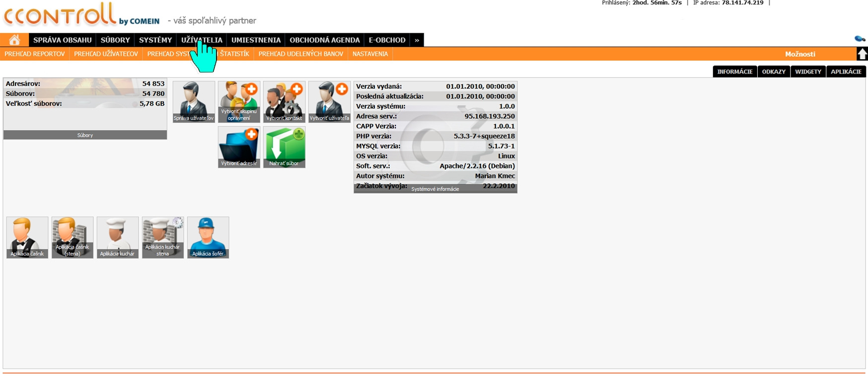Go to Prehľad užívateľov submenu link

[x=106, y=54]
